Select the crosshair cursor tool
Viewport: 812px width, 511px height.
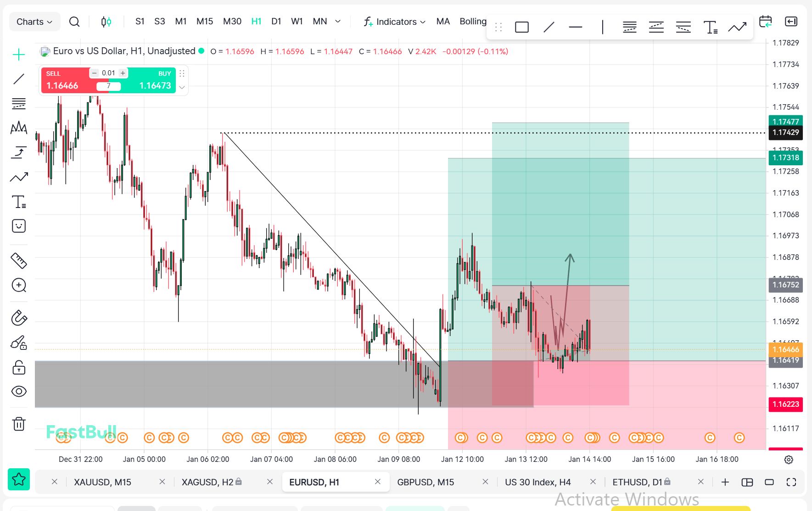point(19,55)
